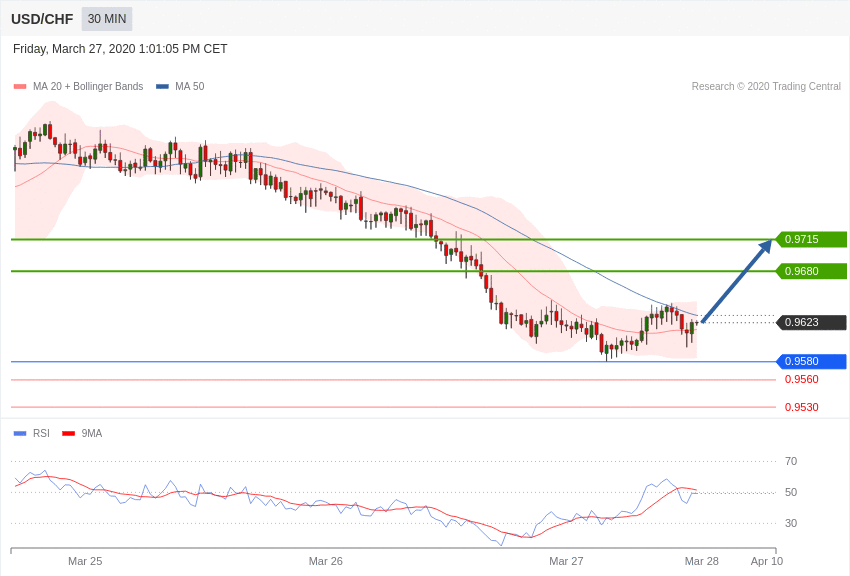Click the RSI 70 level label

click(x=791, y=461)
